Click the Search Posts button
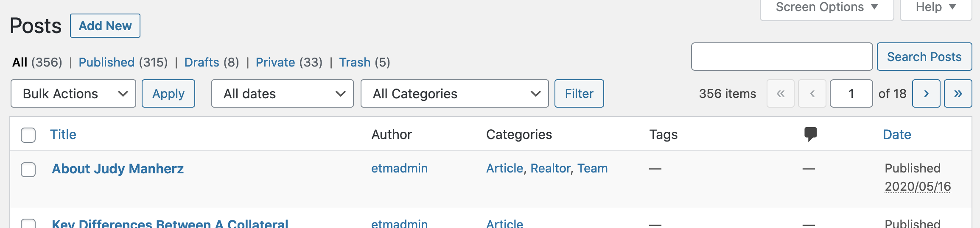This screenshot has width=980, height=228. point(924,57)
